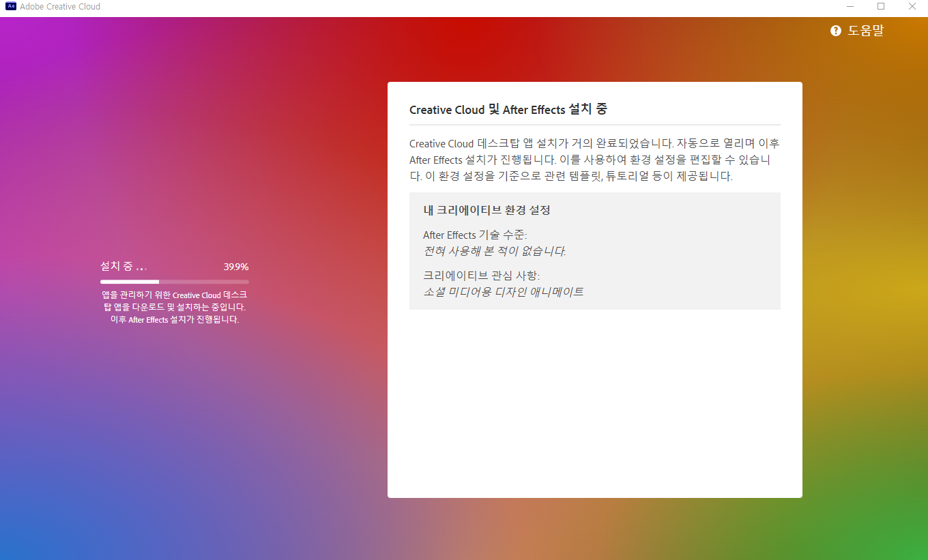Click the 설치 중 status label
The image size is (928, 560).
[x=116, y=266]
